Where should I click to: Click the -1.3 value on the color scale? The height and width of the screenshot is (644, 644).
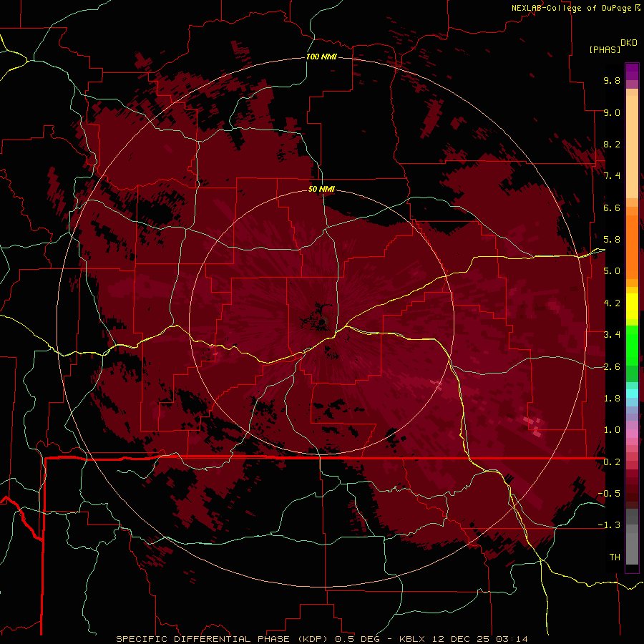point(609,525)
